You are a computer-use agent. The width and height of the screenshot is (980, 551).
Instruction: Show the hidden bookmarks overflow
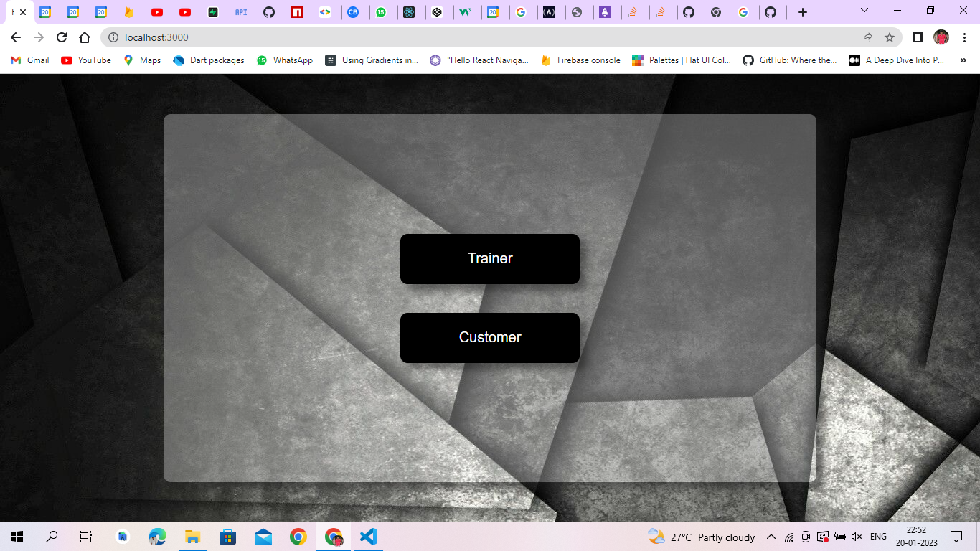[963, 60]
